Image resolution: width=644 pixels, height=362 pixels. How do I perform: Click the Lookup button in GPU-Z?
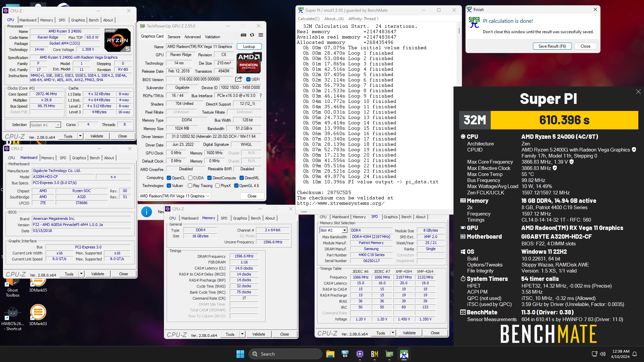(249, 47)
